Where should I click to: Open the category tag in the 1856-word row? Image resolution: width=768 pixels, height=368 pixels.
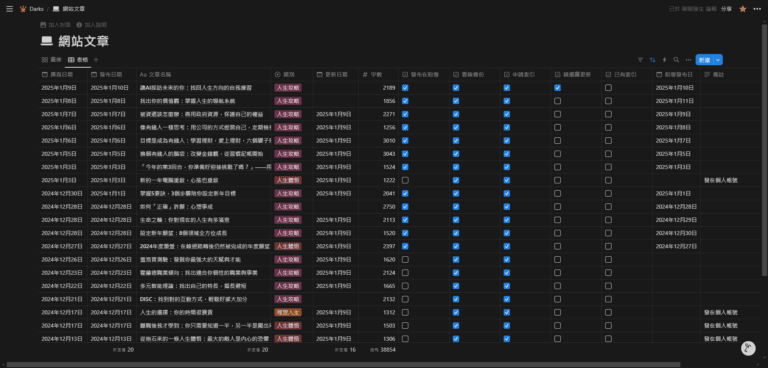pyautogui.click(x=288, y=101)
